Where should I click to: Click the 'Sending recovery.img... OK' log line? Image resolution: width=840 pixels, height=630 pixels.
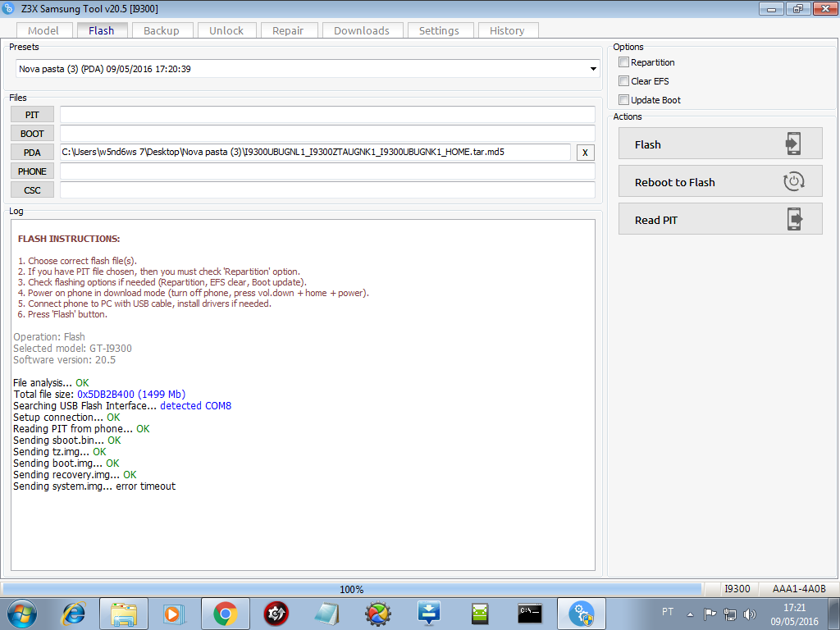pyautogui.click(x=75, y=475)
